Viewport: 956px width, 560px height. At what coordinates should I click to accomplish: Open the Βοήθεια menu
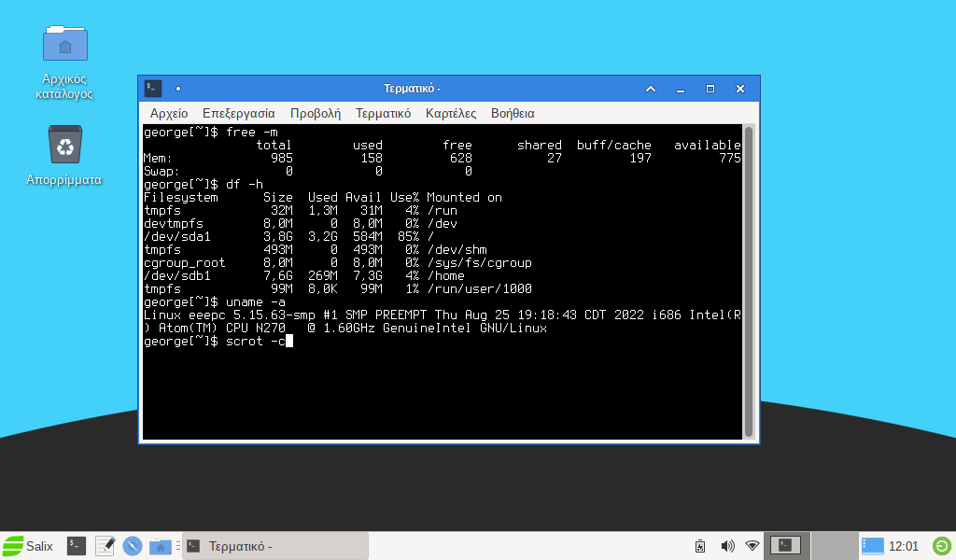coord(513,113)
